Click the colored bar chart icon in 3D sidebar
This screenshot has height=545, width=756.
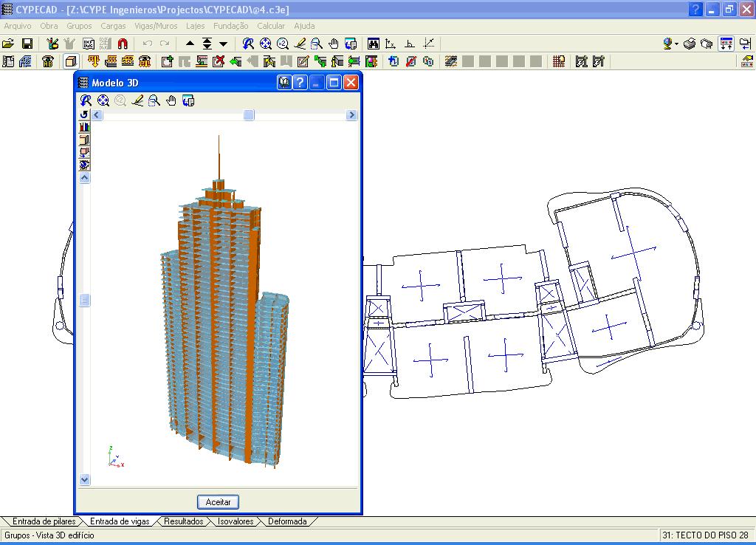(x=84, y=127)
